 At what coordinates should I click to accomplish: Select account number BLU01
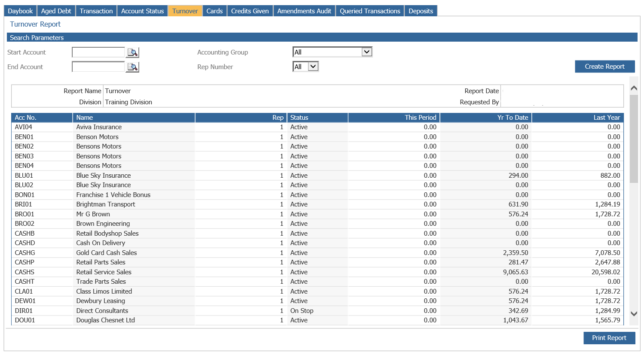[24, 176]
